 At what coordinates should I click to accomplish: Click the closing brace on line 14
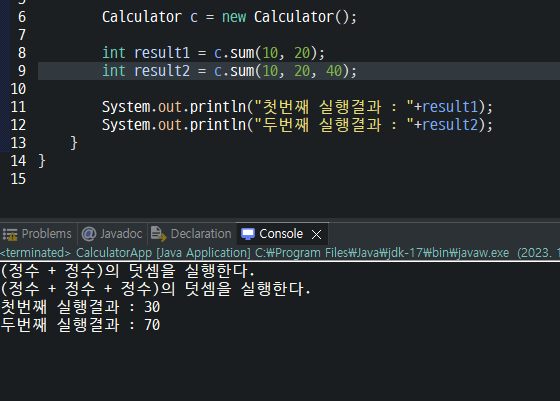click(42, 161)
